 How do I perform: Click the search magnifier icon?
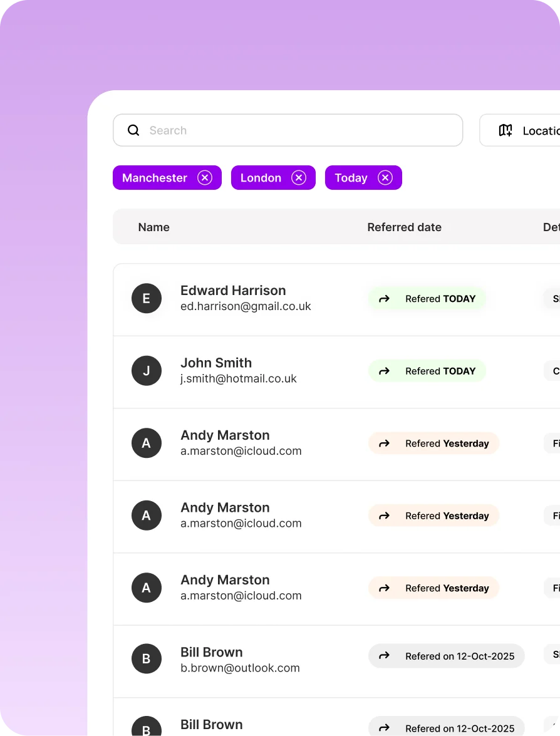pyautogui.click(x=133, y=130)
